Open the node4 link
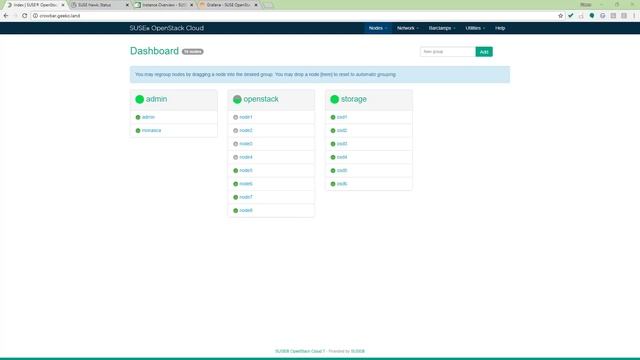Screen dimensions: 640x360 [246, 157]
